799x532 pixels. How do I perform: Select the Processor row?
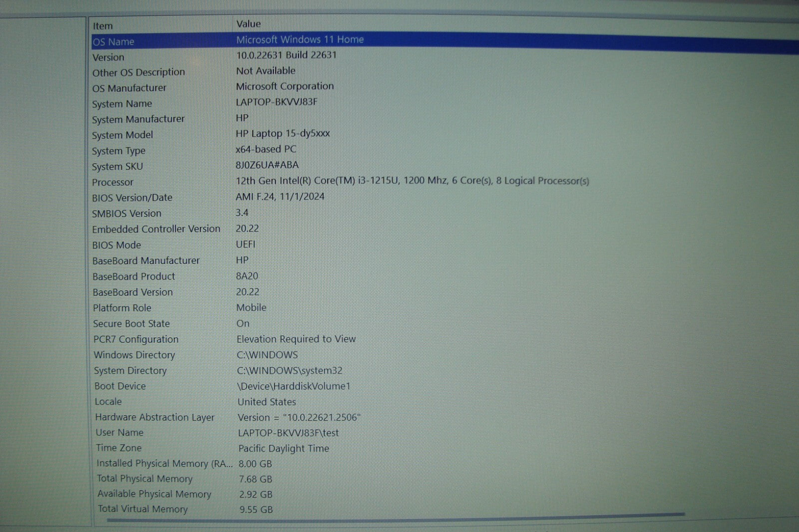pyautogui.click(x=113, y=183)
